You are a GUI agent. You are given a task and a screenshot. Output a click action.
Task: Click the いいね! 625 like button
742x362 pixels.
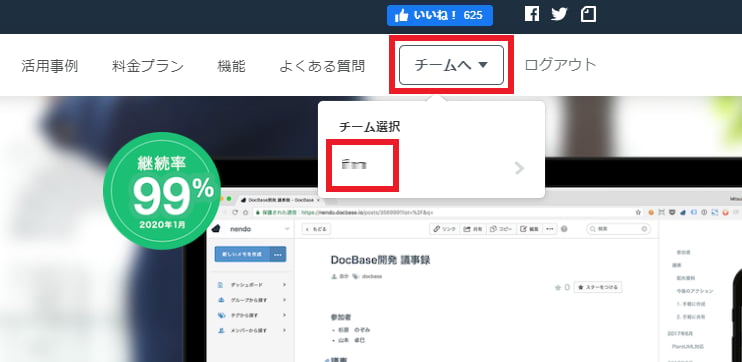pos(440,15)
